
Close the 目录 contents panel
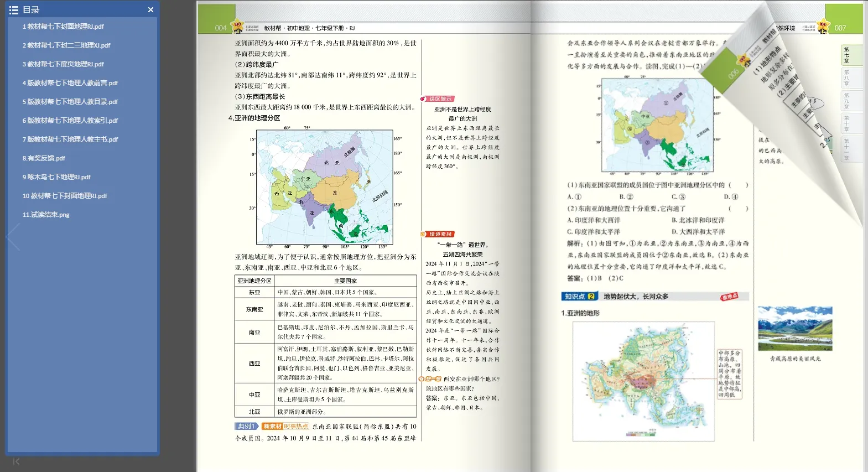pos(150,10)
